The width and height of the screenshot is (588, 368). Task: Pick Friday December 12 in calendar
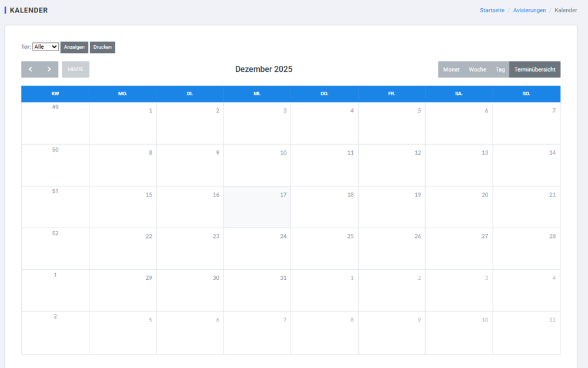[x=392, y=165]
